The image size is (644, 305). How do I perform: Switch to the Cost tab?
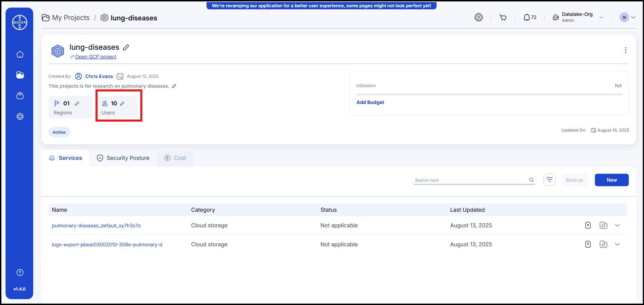point(175,158)
